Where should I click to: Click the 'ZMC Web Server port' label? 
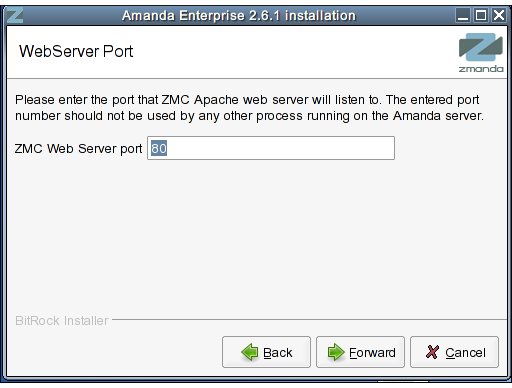click(78, 149)
